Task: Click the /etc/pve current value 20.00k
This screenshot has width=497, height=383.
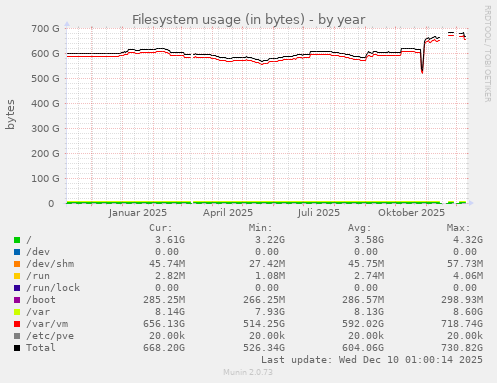Action: 167,336
